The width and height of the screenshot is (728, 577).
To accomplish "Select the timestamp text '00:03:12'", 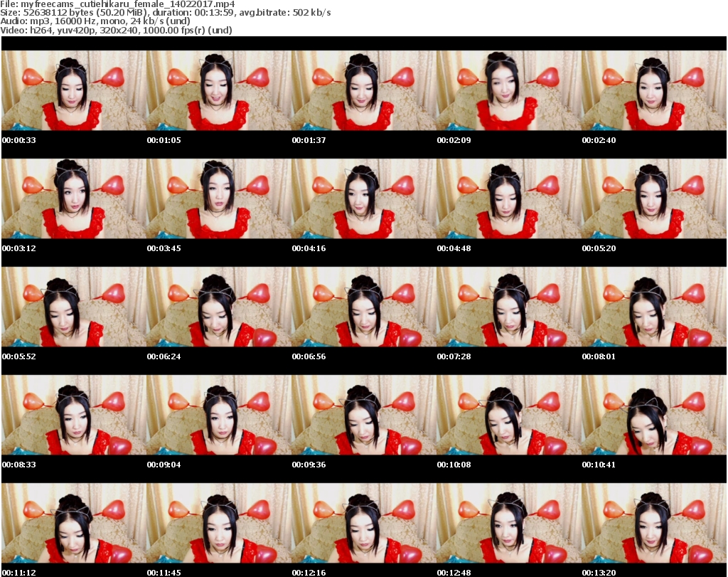I will pos(19,248).
